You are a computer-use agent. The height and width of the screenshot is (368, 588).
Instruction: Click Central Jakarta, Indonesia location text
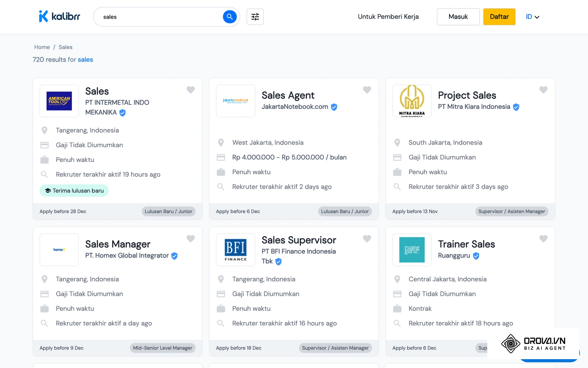pyautogui.click(x=448, y=279)
